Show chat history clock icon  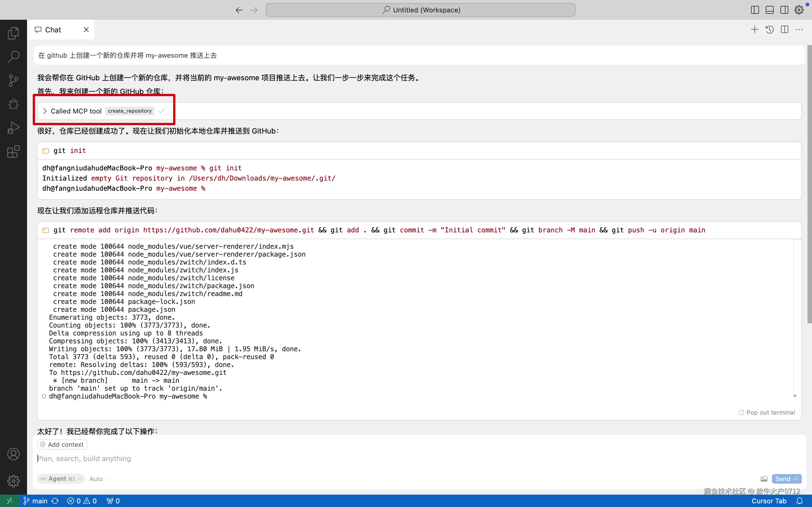tap(769, 30)
